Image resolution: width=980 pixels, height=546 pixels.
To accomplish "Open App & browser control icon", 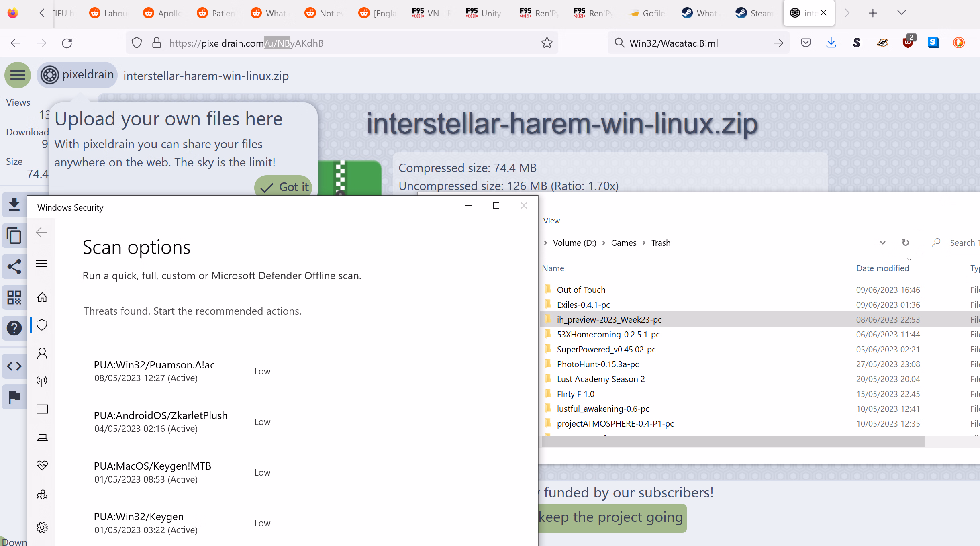I will [x=42, y=409].
